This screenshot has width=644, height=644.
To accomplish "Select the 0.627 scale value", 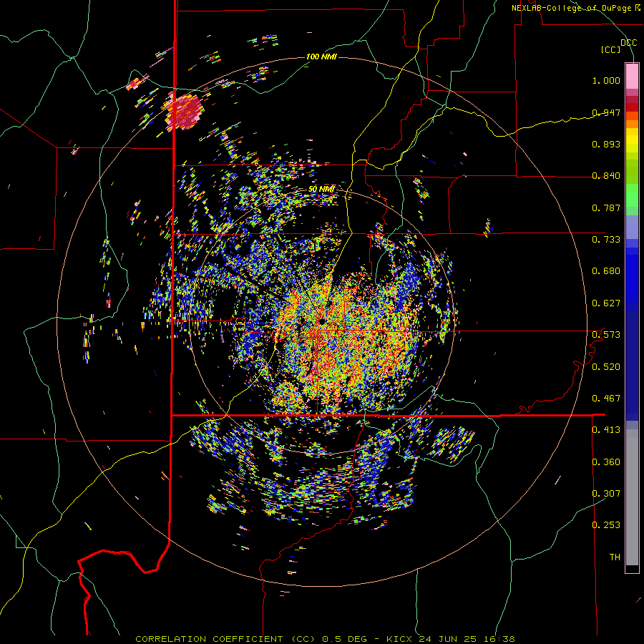I will [x=606, y=303].
